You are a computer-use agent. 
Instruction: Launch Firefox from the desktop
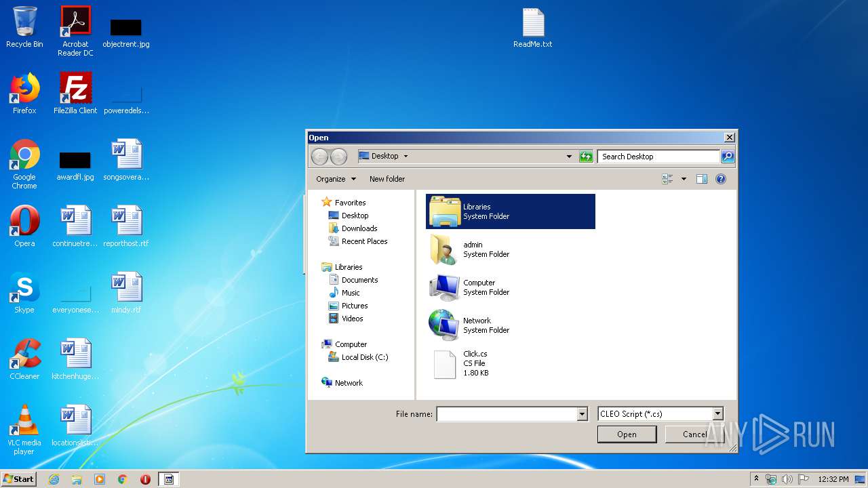[x=24, y=94]
